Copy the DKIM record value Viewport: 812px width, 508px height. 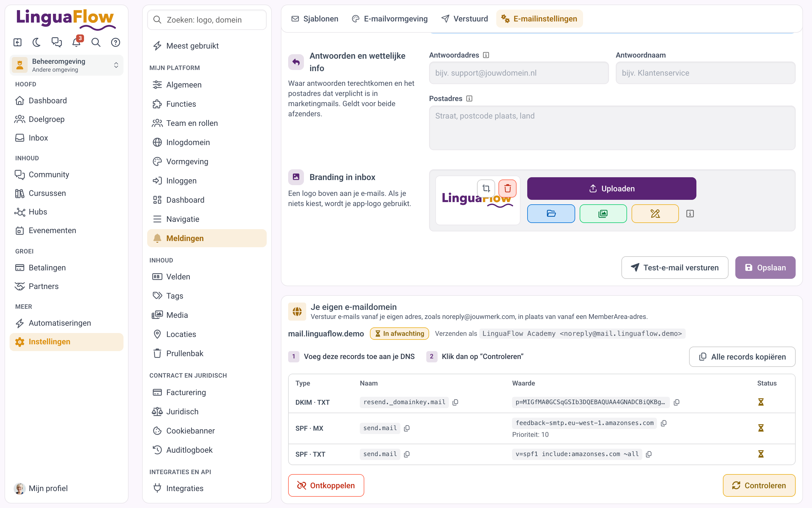[677, 402]
